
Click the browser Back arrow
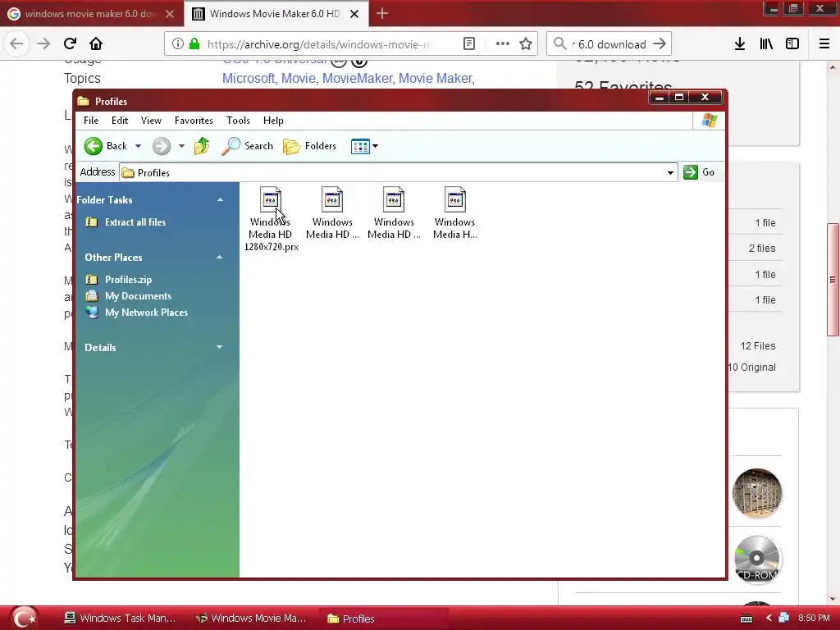(16, 44)
